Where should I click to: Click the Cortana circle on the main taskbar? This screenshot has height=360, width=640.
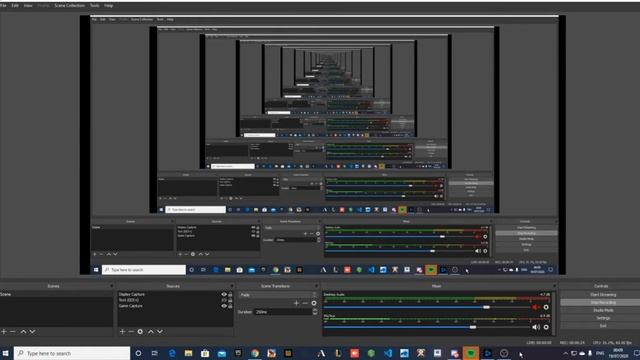click(x=138, y=353)
